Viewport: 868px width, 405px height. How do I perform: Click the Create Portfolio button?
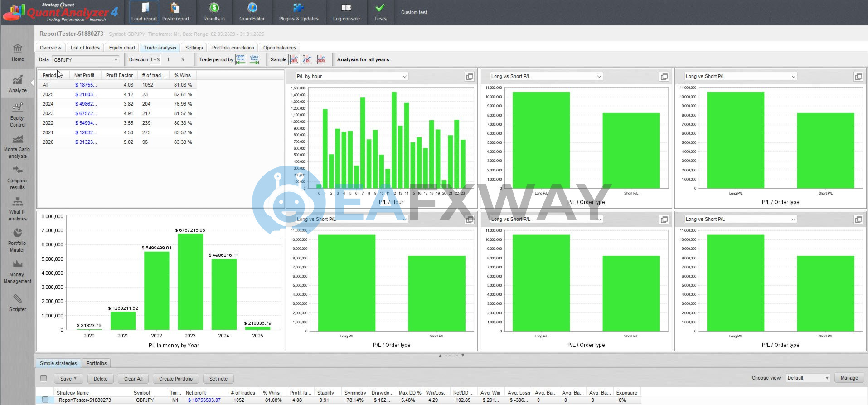[175, 379]
